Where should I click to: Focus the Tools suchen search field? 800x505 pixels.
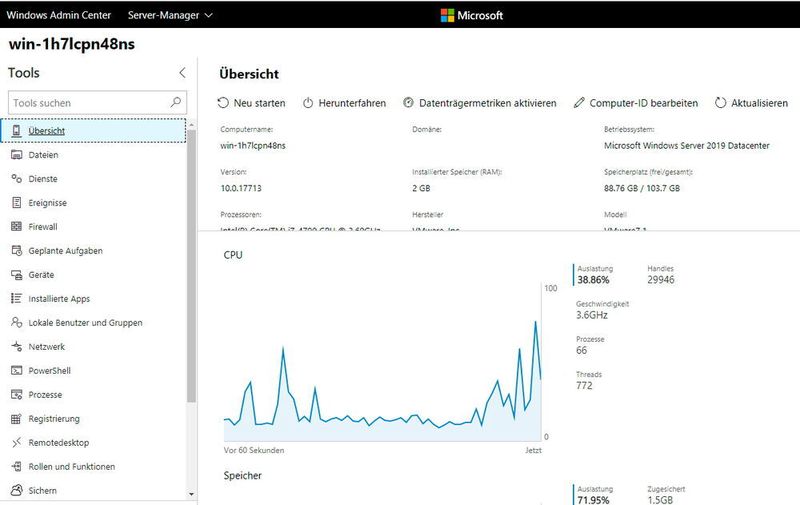point(97,103)
